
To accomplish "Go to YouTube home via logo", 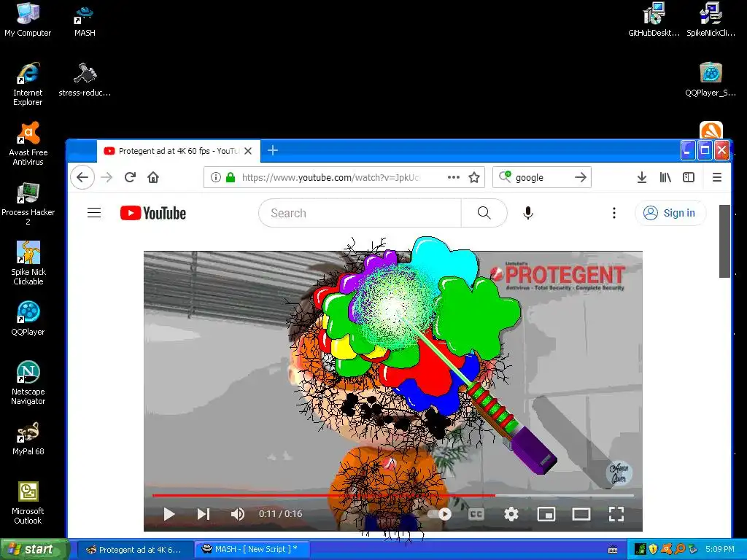I will 153,213.
